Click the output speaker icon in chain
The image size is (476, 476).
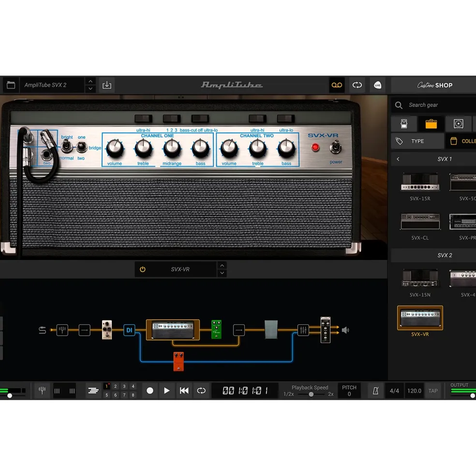345,330
